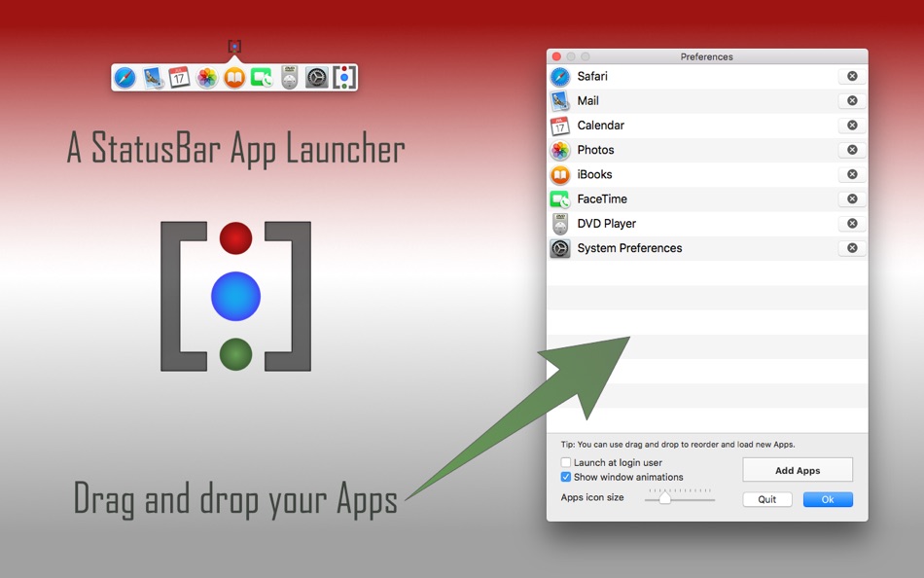This screenshot has height=578, width=924.
Task: Remove DVD Player from the apps list
Action: (x=851, y=223)
